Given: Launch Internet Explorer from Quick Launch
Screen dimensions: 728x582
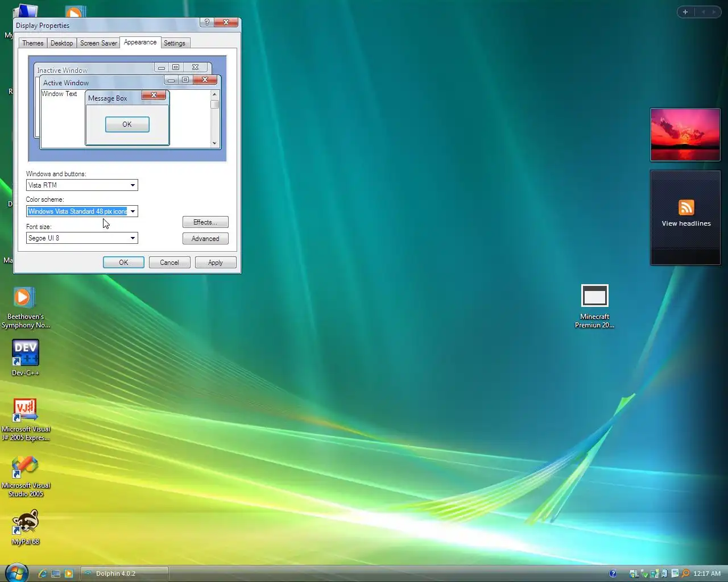Looking at the screenshot, I should 43,573.
